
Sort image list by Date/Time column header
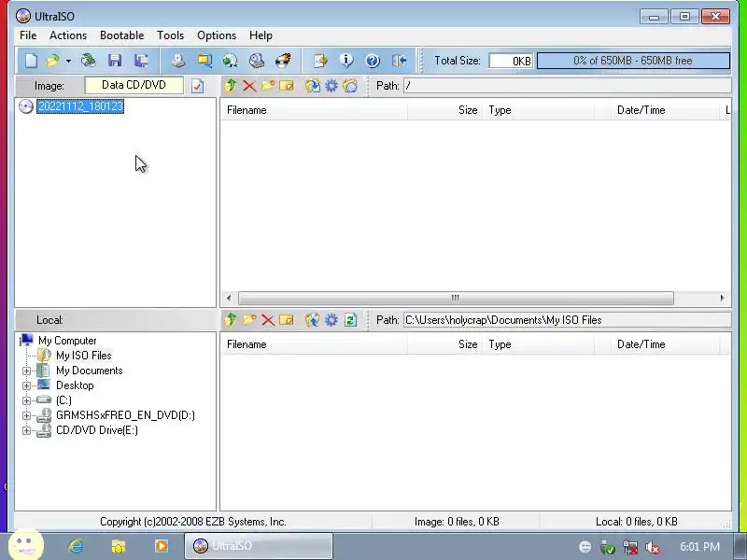pyautogui.click(x=666, y=110)
